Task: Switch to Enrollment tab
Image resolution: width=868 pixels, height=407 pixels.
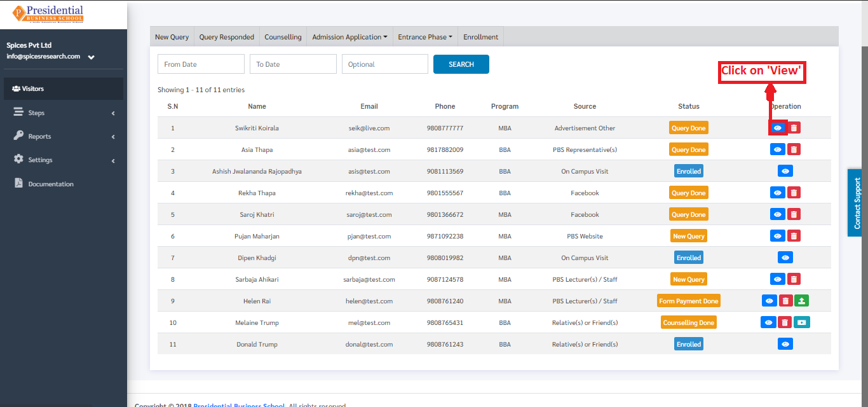Action: 480,37
